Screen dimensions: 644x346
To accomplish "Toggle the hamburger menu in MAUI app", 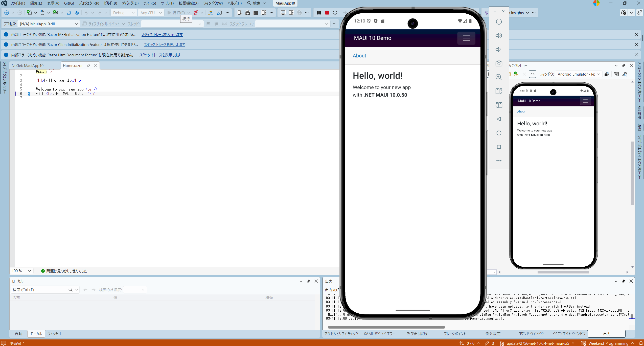I will point(466,38).
